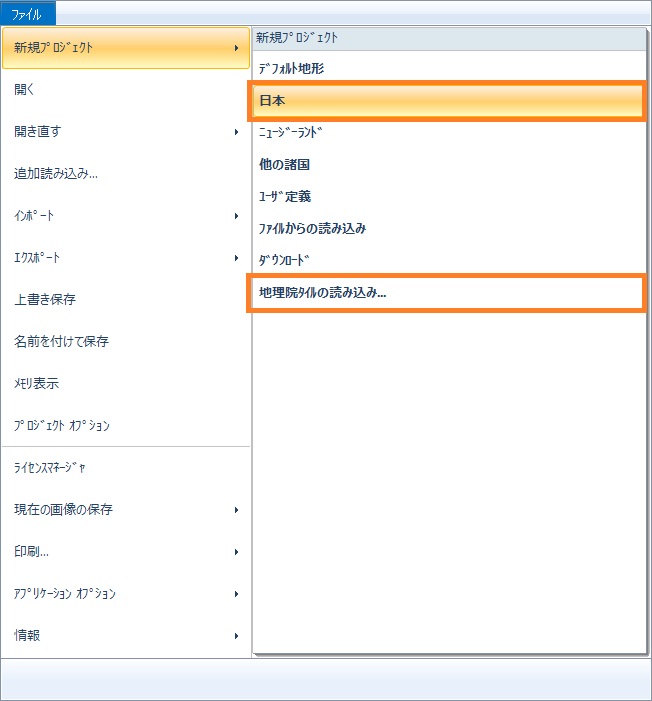652x701 pixels.
Task: Select 日本 in the new project submenu
Action: [449, 101]
